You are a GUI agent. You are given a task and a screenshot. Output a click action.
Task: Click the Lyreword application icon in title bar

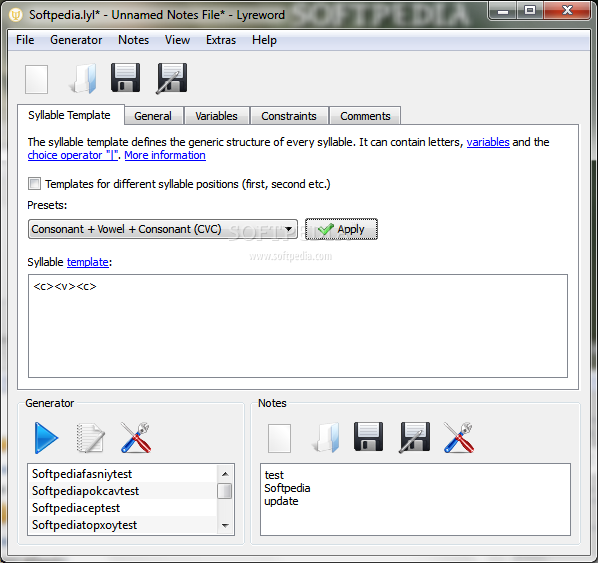16,15
